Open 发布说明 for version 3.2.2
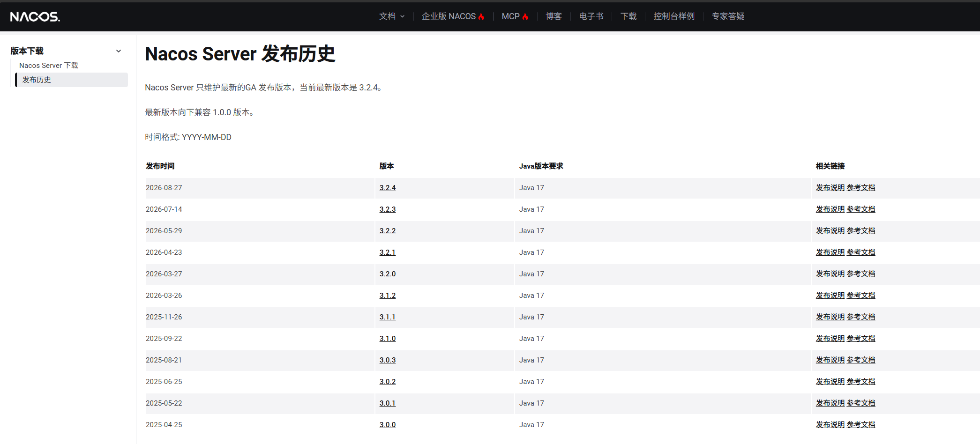The height and width of the screenshot is (444, 980). point(830,231)
